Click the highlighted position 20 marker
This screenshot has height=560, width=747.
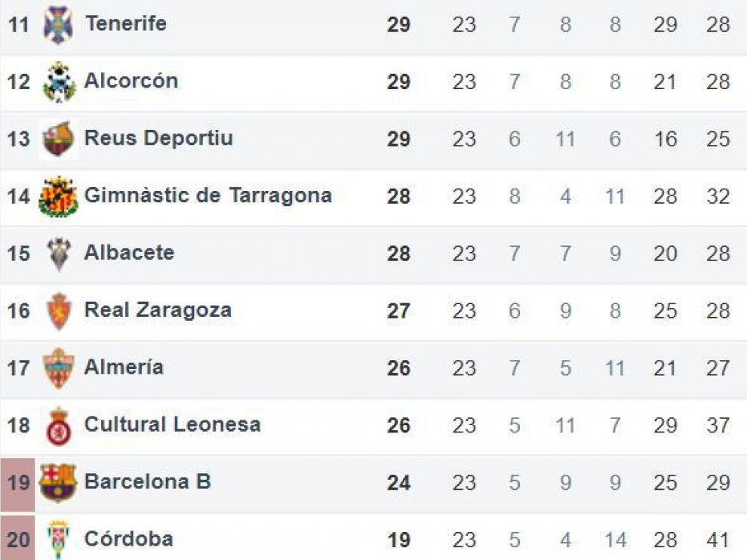[17, 539]
